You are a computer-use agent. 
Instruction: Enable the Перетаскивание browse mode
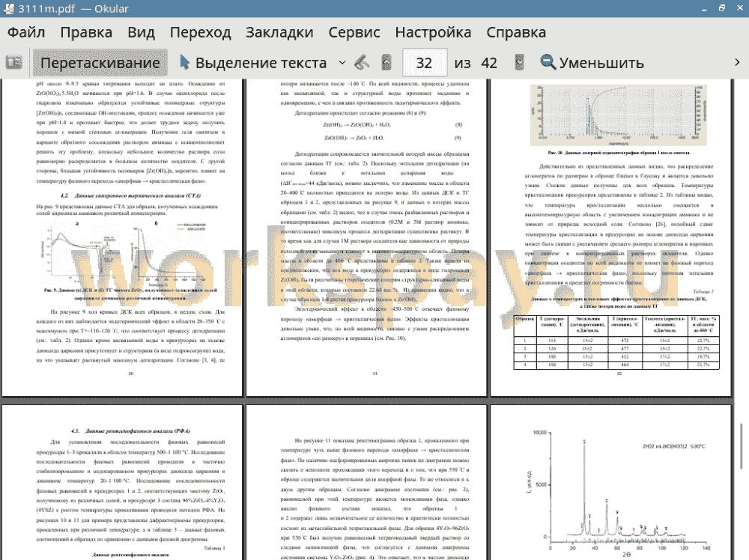point(100,63)
